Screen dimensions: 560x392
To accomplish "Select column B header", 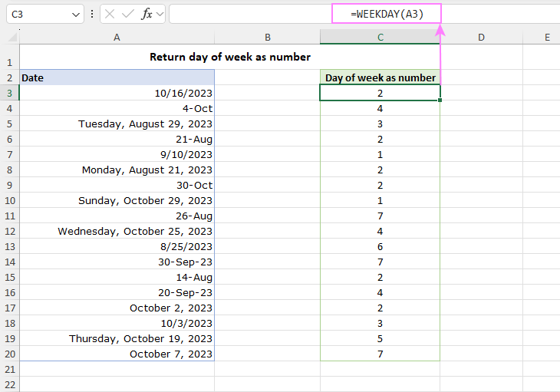I will [268, 37].
